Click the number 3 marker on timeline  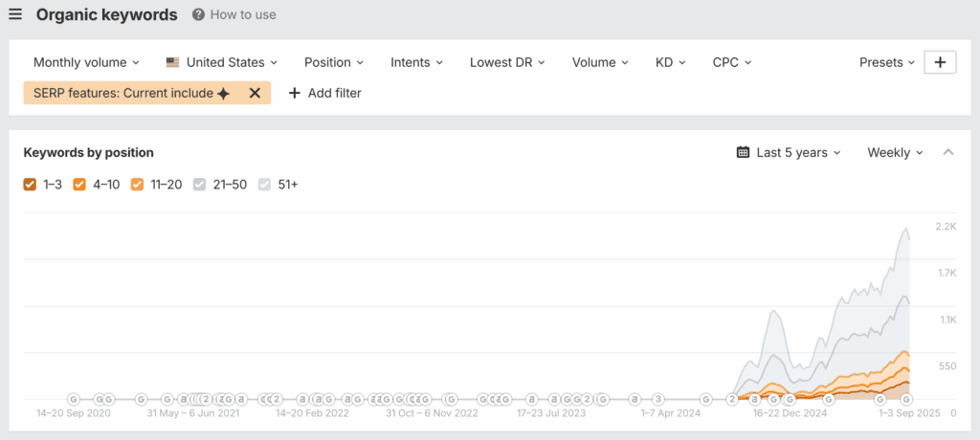[x=658, y=399]
